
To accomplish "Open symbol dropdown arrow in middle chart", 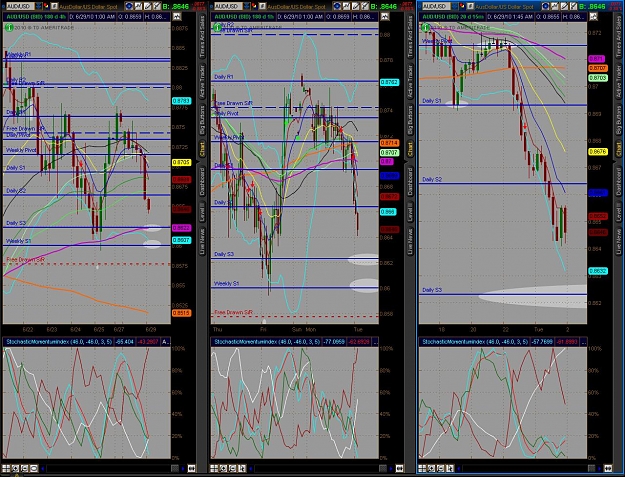I will [247, 6].
